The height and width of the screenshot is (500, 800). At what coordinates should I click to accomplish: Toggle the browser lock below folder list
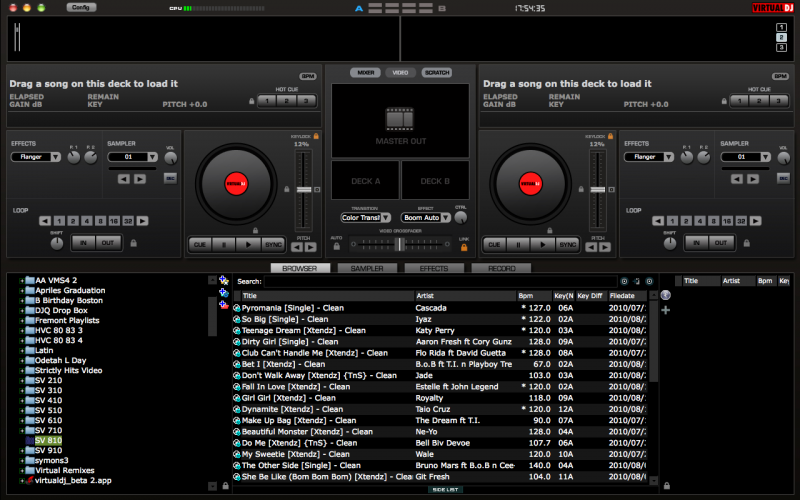226,486
